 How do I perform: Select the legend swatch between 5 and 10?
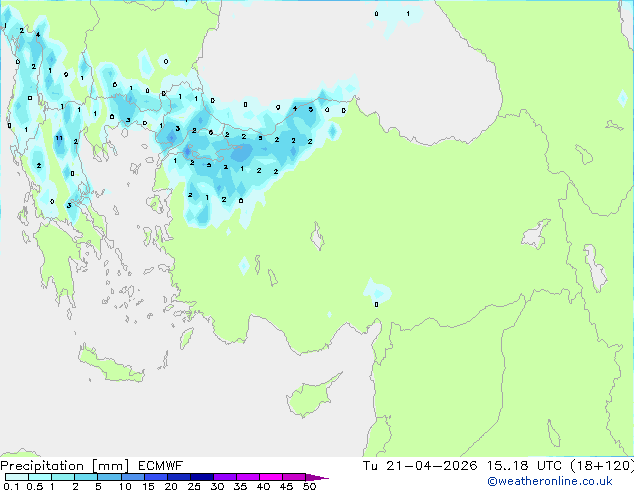click(110, 477)
